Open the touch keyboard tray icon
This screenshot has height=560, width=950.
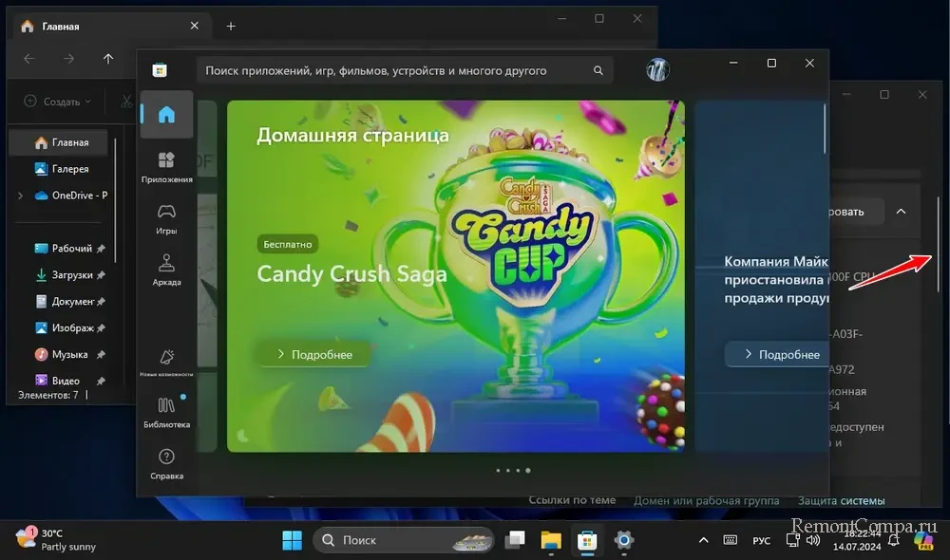pyautogui.click(x=730, y=540)
